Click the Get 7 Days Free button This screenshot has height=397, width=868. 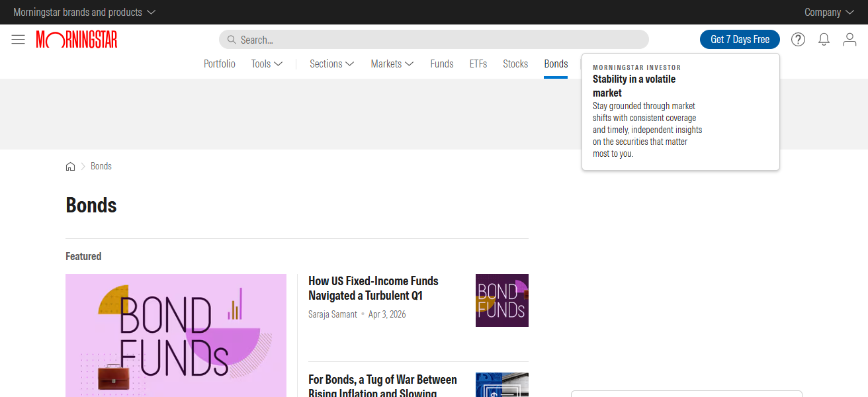740,40
